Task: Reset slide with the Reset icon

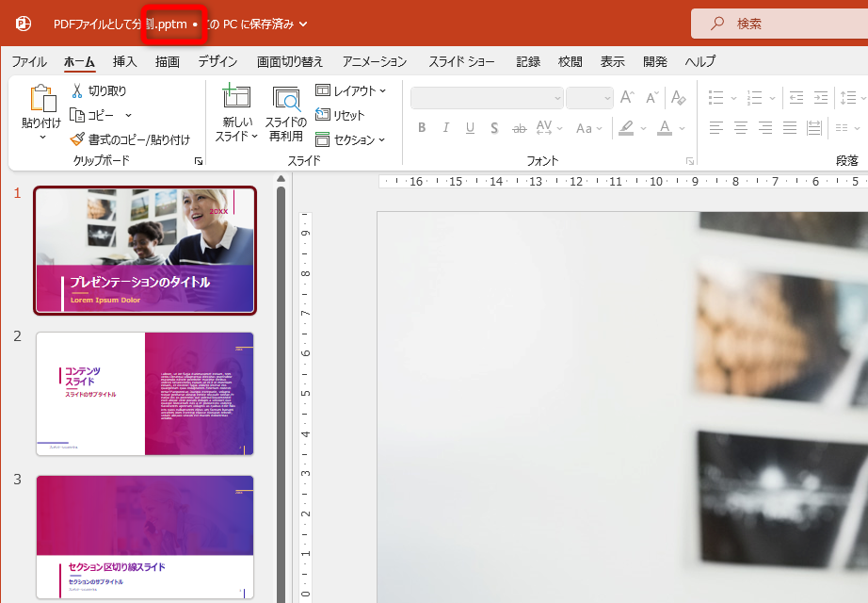Action: pyautogui.click(x=323, y=115)
